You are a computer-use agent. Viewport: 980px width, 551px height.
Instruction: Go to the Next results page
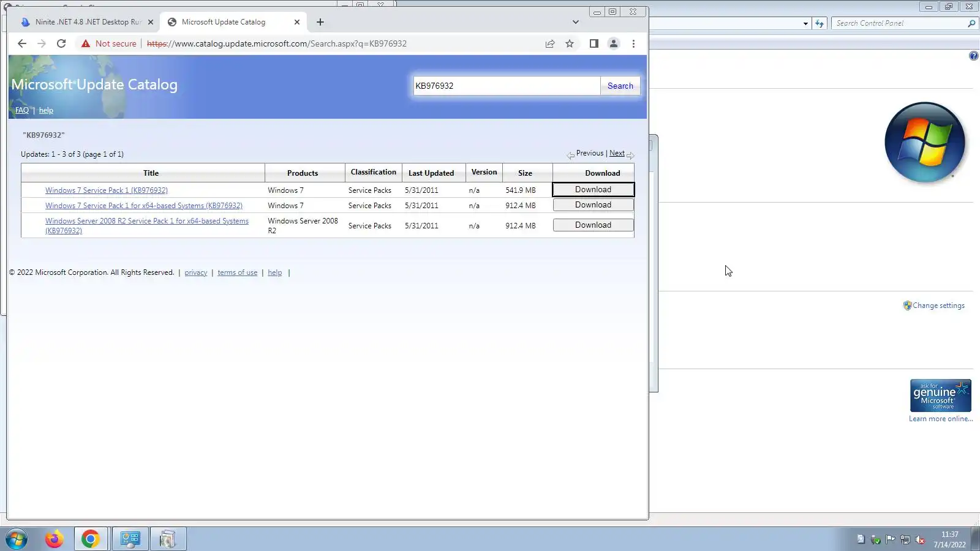click(617, 153)
